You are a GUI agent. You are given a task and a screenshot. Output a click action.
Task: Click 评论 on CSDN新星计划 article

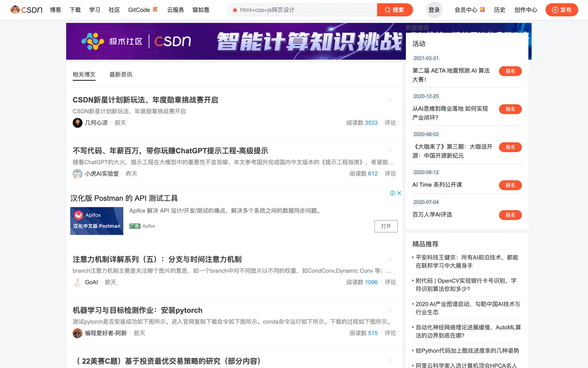[390, 123]
